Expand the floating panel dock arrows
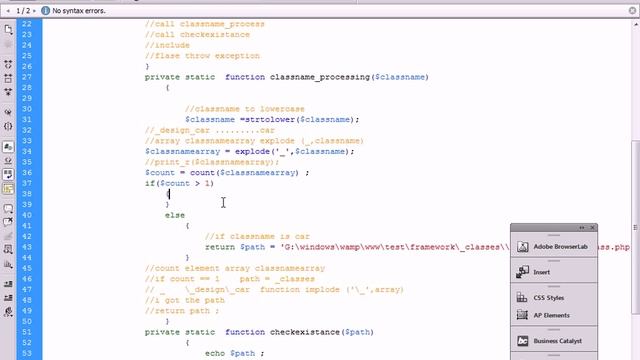 (582, 228)
